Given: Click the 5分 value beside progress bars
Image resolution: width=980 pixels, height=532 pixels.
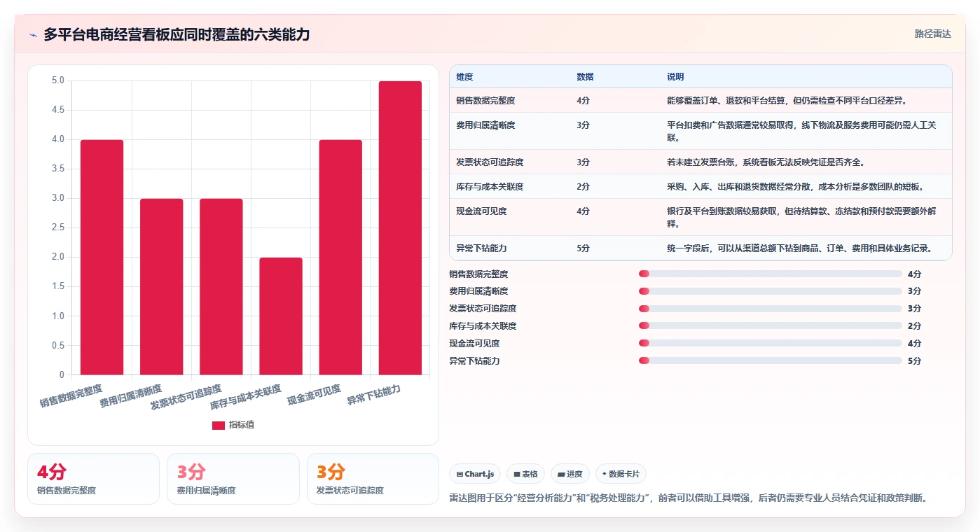Looking at the screenshot, I should click(x=914, y=360).
